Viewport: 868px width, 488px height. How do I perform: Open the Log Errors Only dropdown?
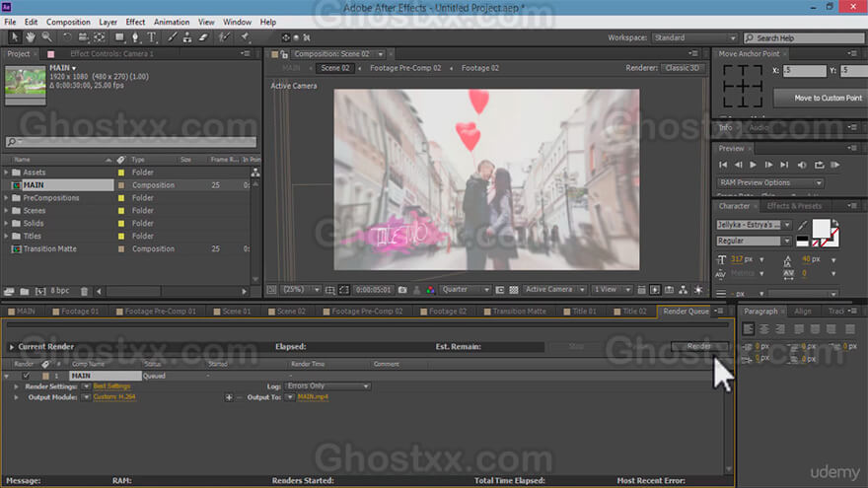[327, 386]
